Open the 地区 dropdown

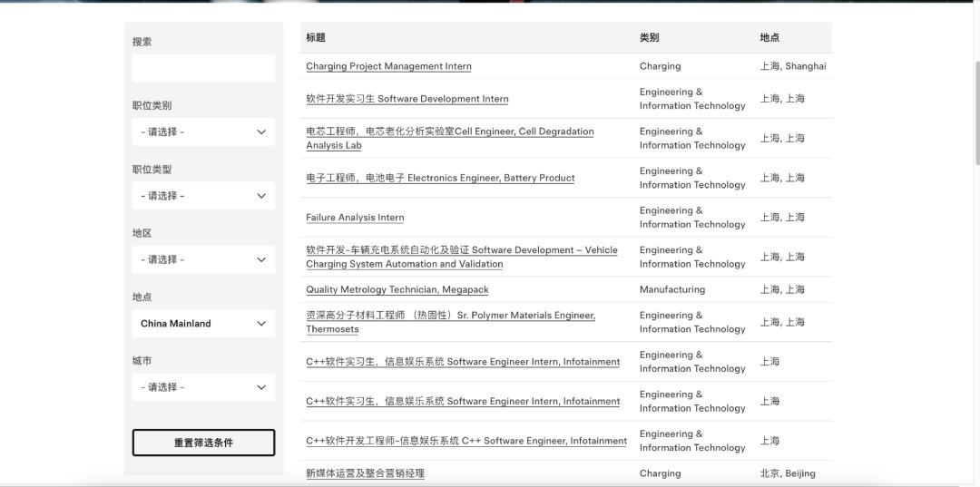pos(203,259)
